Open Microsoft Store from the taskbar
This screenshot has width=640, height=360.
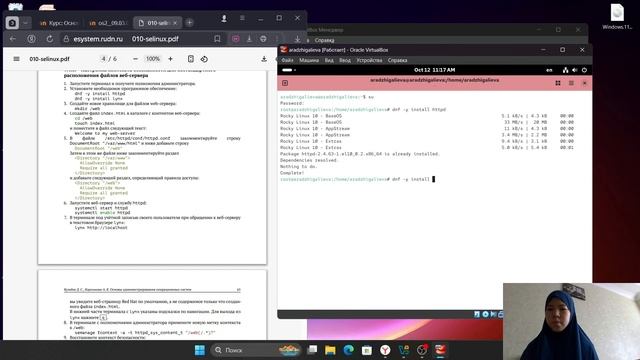coord(367,350)
